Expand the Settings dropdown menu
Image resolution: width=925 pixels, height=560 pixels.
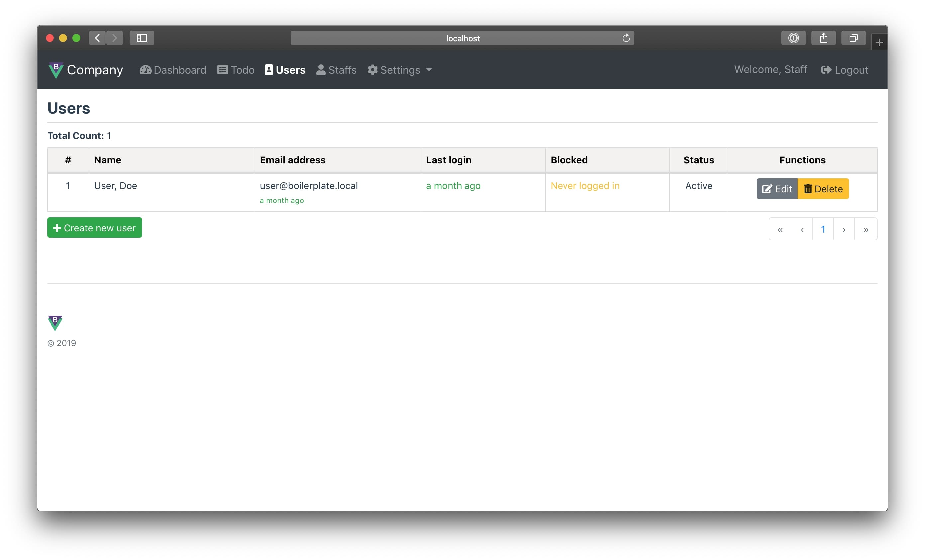click(400, 70)
